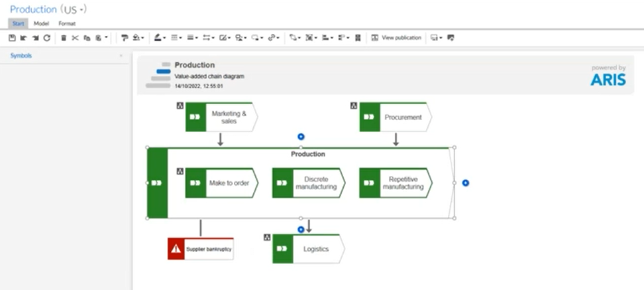Select the Start tab
The width and height of the screenshot is (644, 290).
point(19,23)
